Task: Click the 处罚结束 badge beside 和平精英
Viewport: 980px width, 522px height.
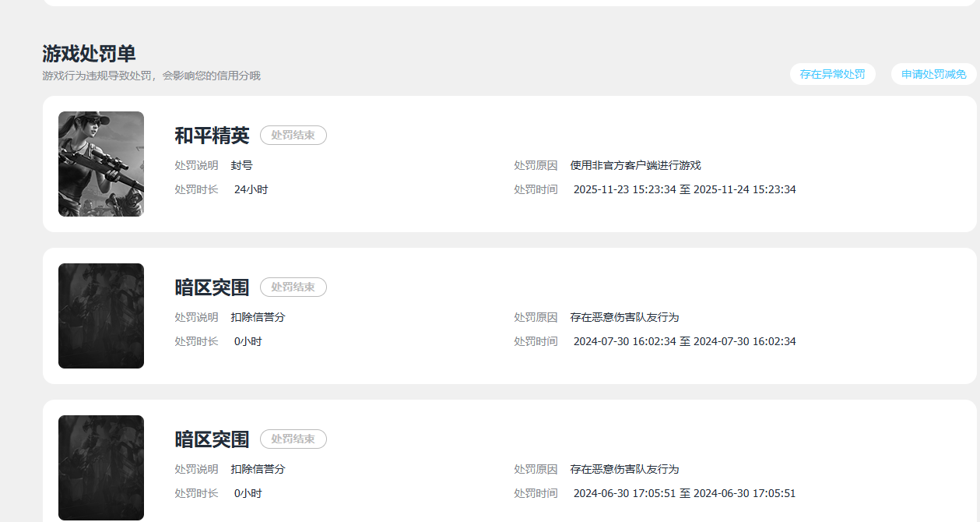Action: pos(293,135)
